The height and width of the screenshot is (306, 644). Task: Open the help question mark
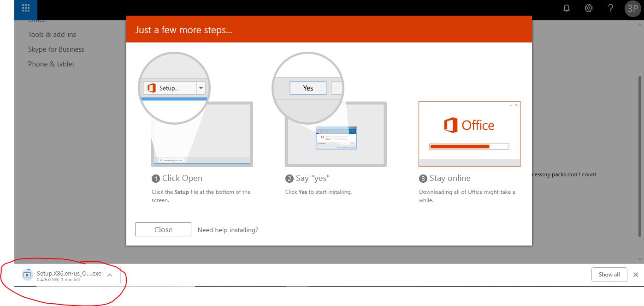coord(610,8)
